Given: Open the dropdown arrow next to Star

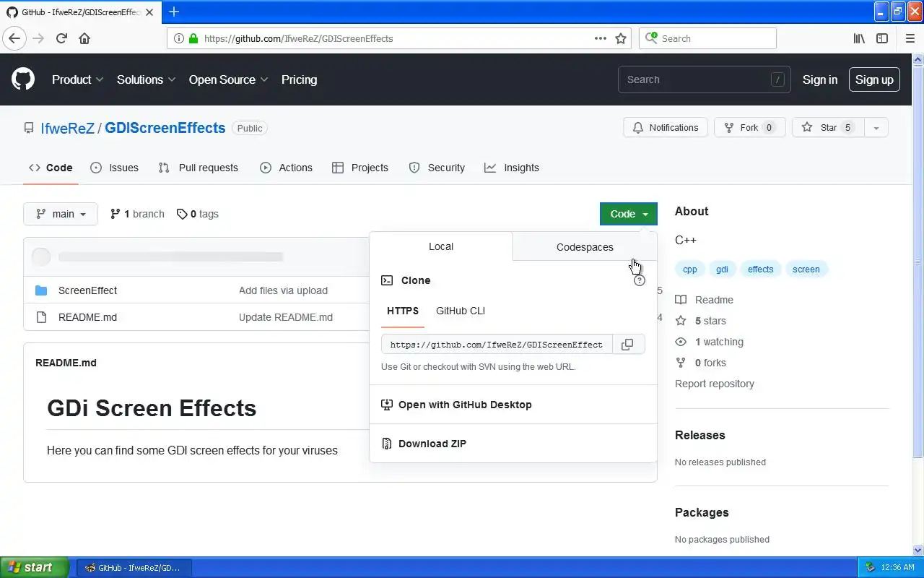Looking at the screenshot, I should click(876, 128).
